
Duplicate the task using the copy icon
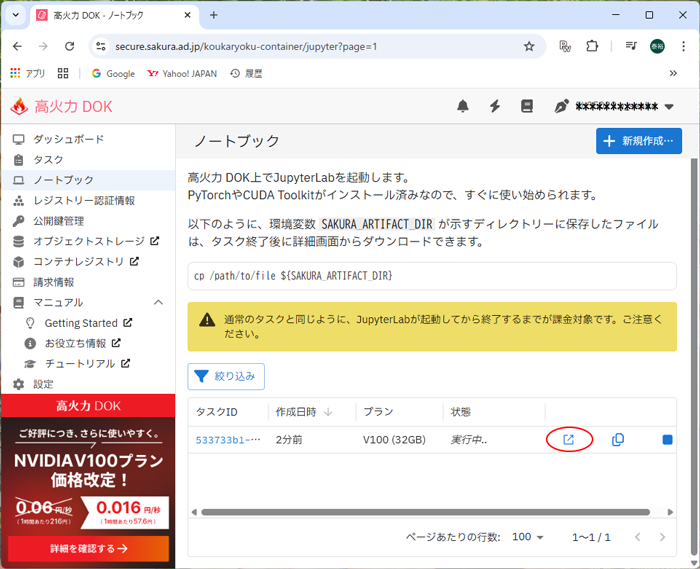(618, 440)
